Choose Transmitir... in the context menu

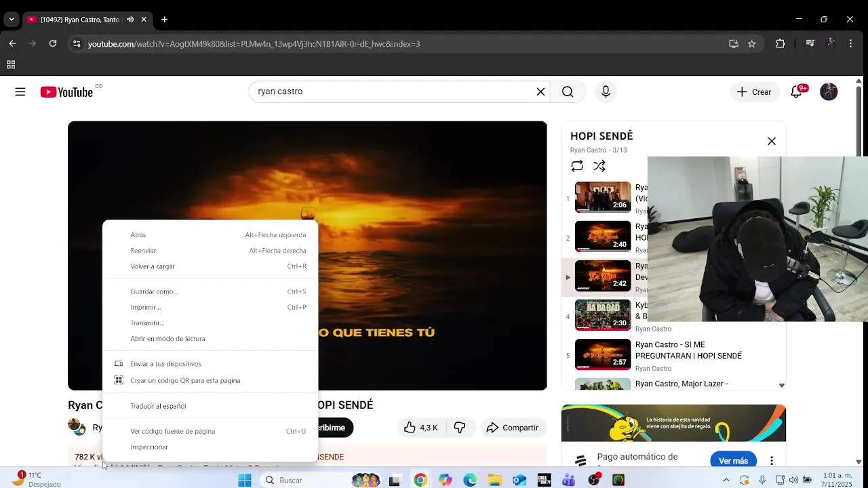210,323
